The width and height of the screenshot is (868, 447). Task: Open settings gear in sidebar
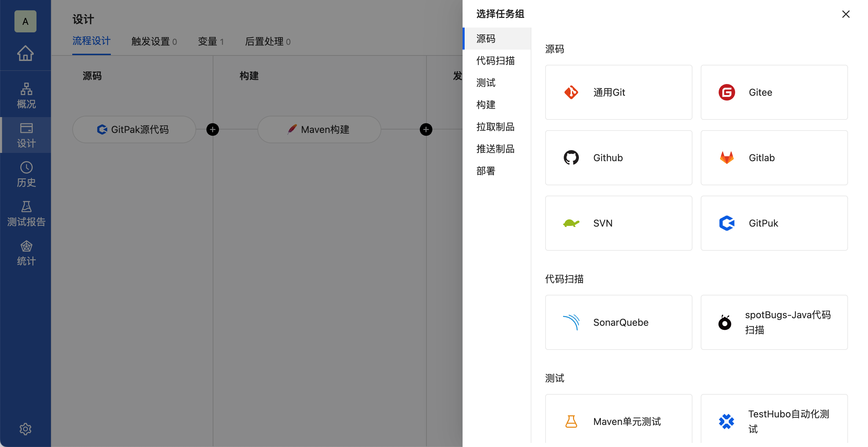[25, 429]
